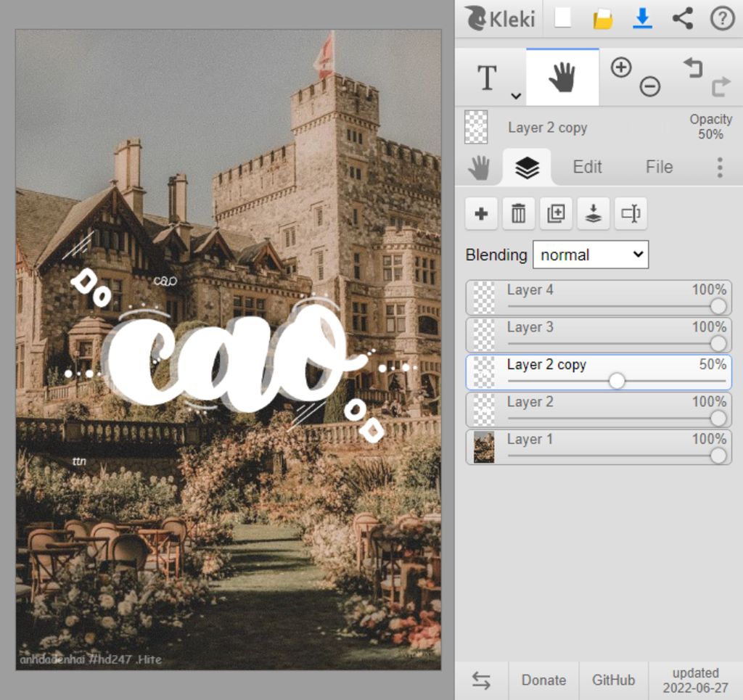
Task: Click the Layer 2 checkerboard thumbnail
Action: (484, 410)
